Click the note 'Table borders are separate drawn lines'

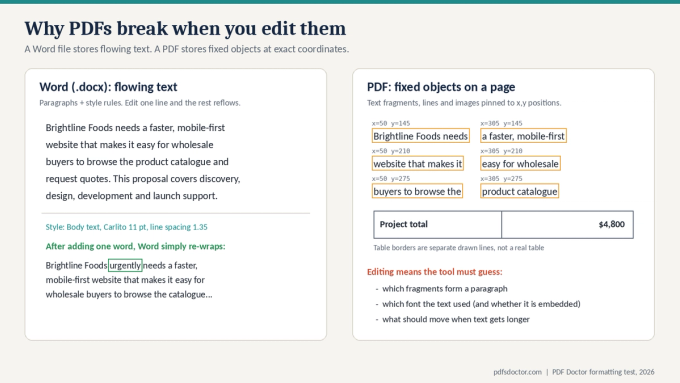[458, 248]
